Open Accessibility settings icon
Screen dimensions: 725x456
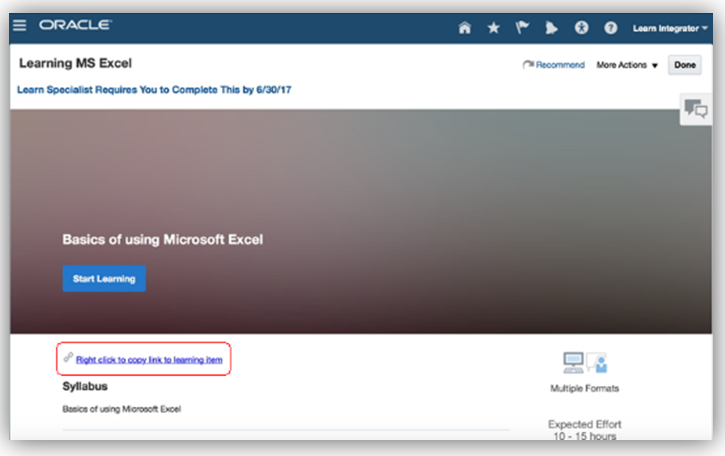[581, 28]
